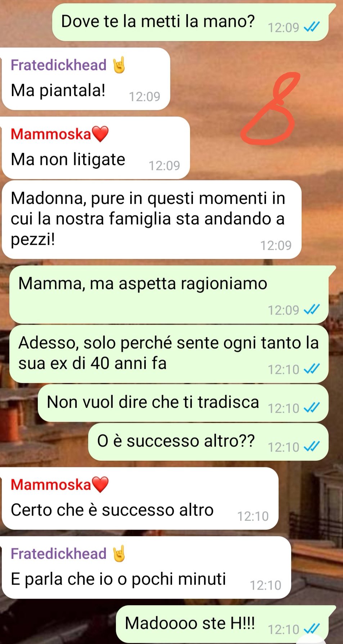
Task: Tap read ticks on 'O è successo altro??'
Action: (x=312, y=447)
